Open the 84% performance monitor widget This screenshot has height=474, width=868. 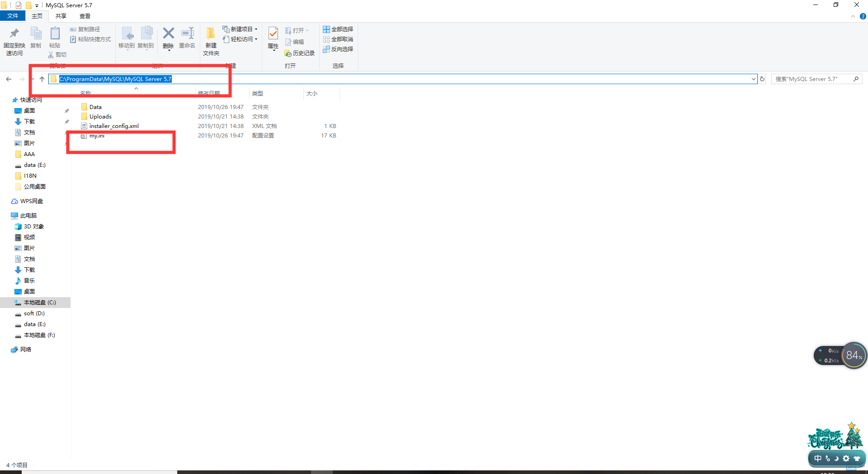[x=854, y=355]
